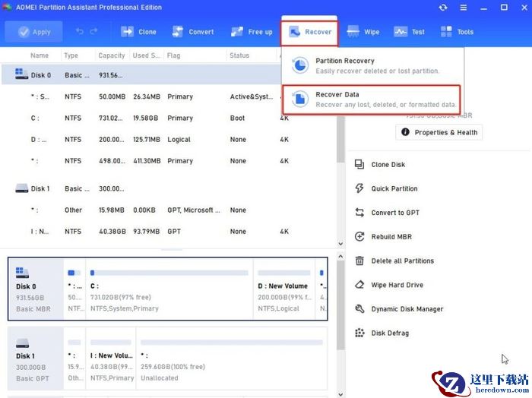Select Disk 1 block in disk map

(x=36, y=359)
